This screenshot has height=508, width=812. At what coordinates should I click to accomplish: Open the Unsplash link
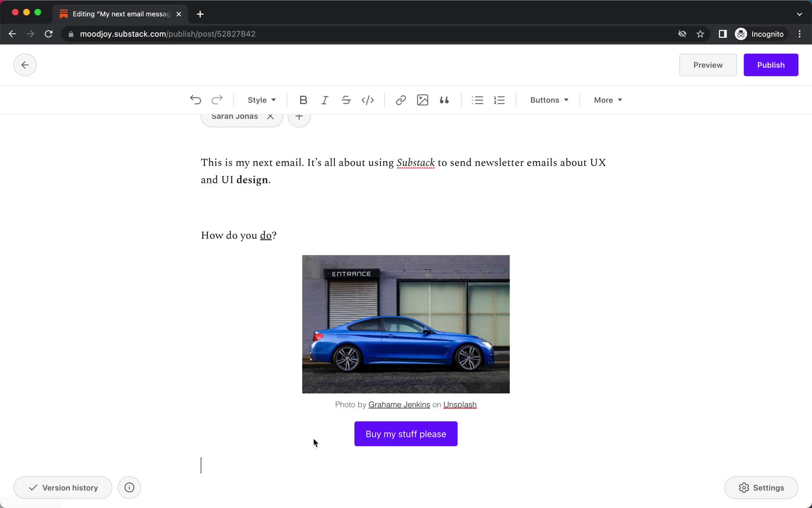tap(460, 405)
